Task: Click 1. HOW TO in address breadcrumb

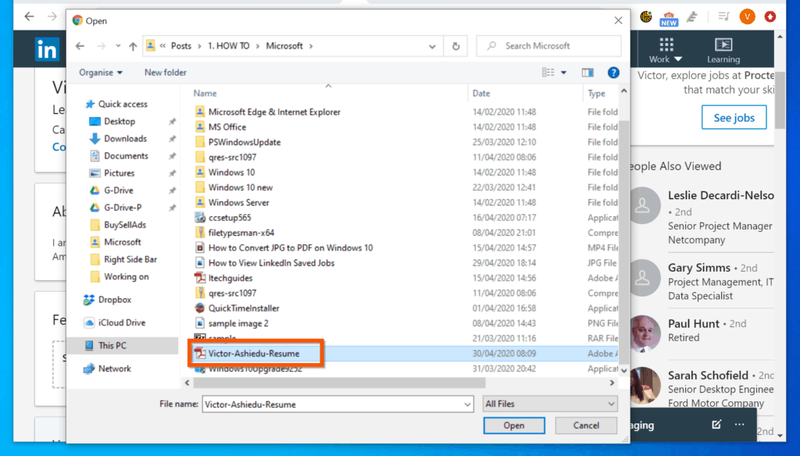Action: [229, 46]
